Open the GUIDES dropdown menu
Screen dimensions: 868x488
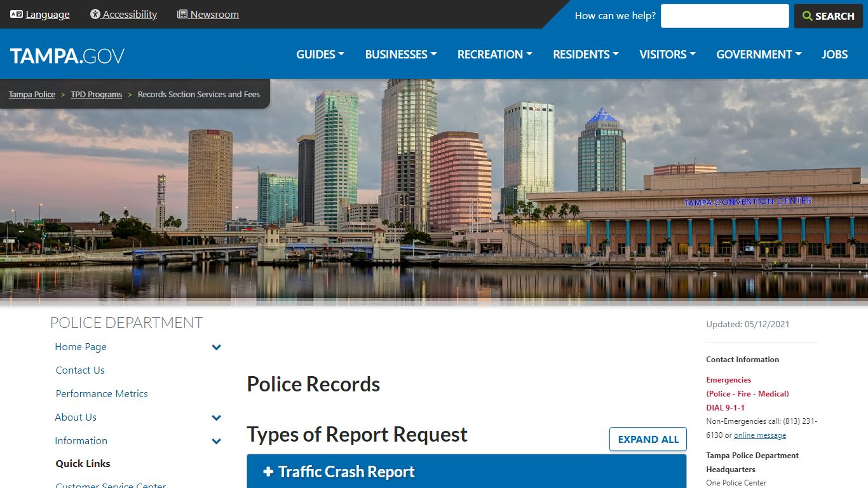(x=320, y=55)
